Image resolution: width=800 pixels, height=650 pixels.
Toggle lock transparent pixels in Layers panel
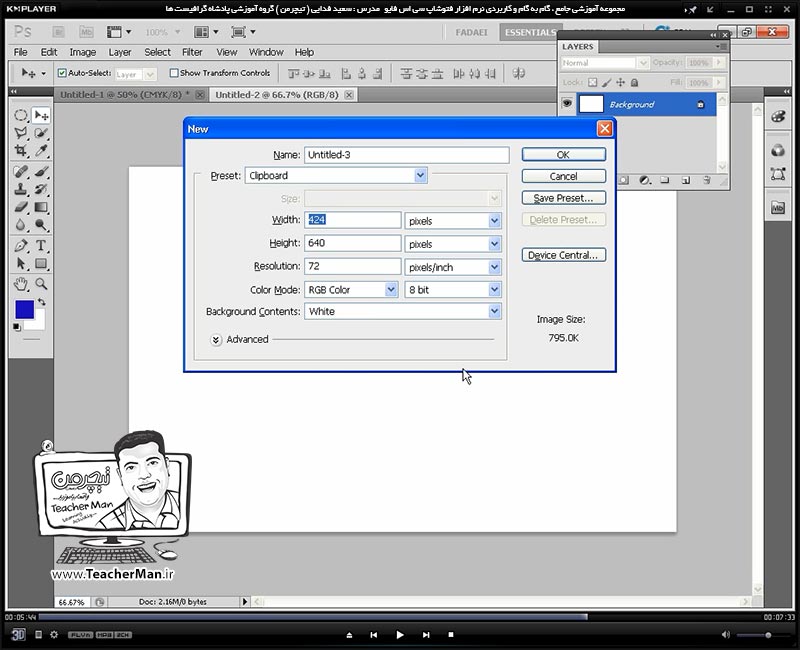pyautogui.click(x=592, y=82)
